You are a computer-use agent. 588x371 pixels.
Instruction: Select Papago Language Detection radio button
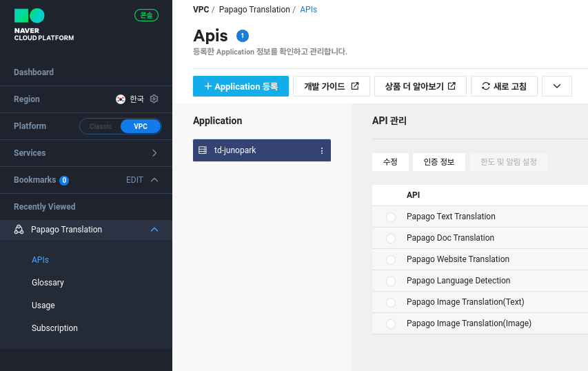coord(391,281)
